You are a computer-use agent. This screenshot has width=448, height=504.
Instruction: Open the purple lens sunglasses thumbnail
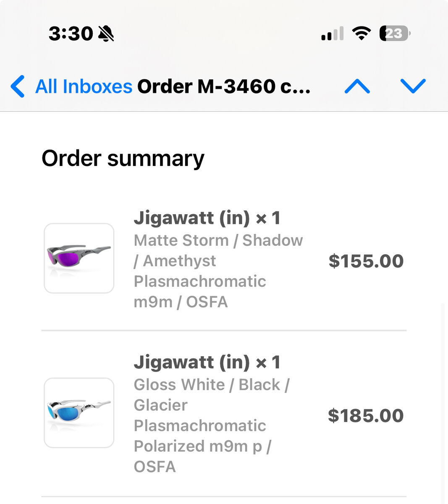(x=79, y=258)
